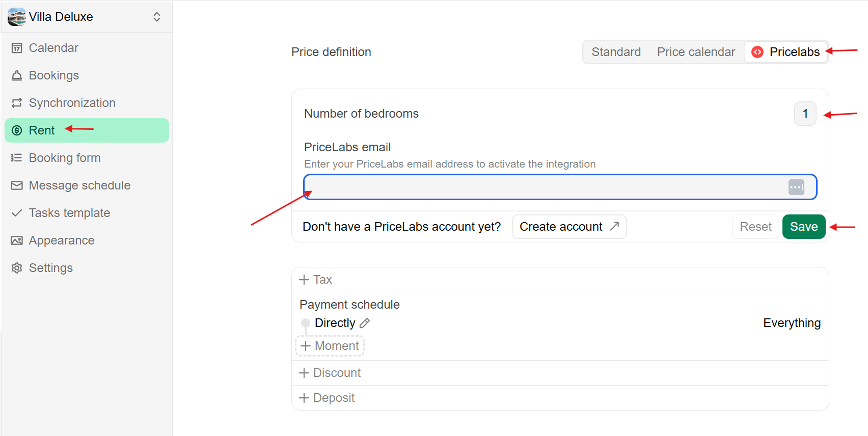Screen dimensions: 868x436
Task: Select the Booking form list icon
Action: (x=17, y=158)
